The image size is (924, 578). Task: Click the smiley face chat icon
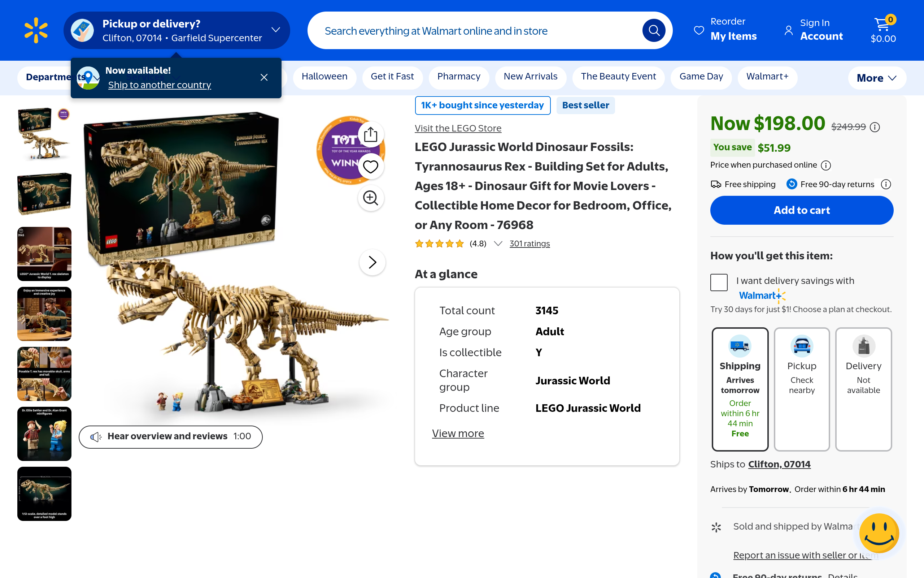coord(879,533)
